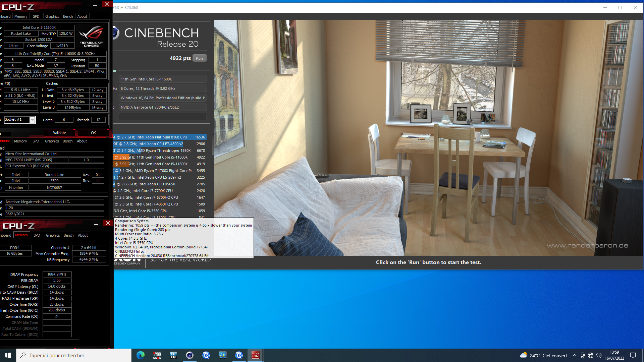Click the MEG Z590I UNIFY model field
The height and width of the screenshot is (362, 644).
[36, 160]
